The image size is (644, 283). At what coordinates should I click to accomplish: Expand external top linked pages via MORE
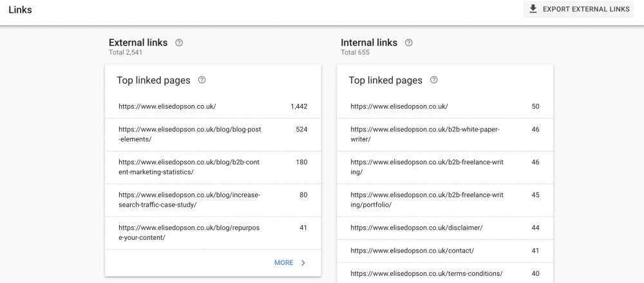[283, 262]
